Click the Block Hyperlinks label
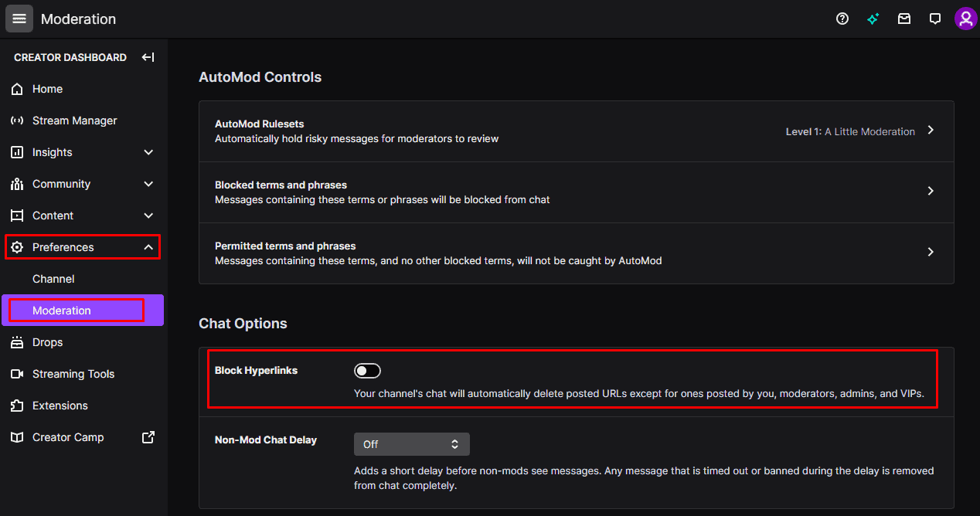Screen dimensions: 980x516 [x=256, y=371]
